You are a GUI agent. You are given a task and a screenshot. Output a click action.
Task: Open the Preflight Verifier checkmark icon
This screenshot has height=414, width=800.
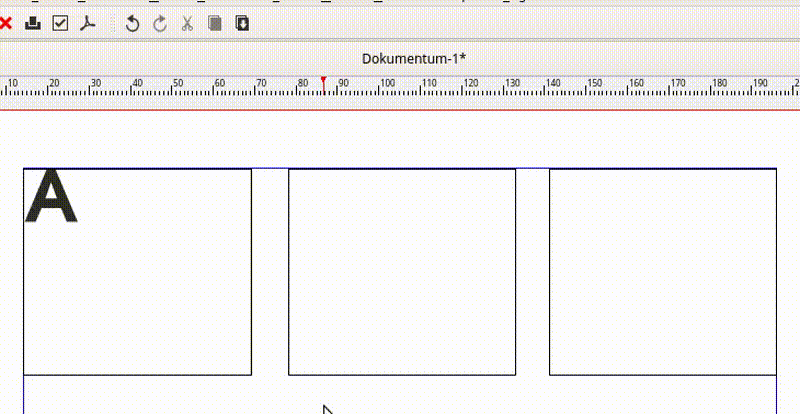point(60,23)
